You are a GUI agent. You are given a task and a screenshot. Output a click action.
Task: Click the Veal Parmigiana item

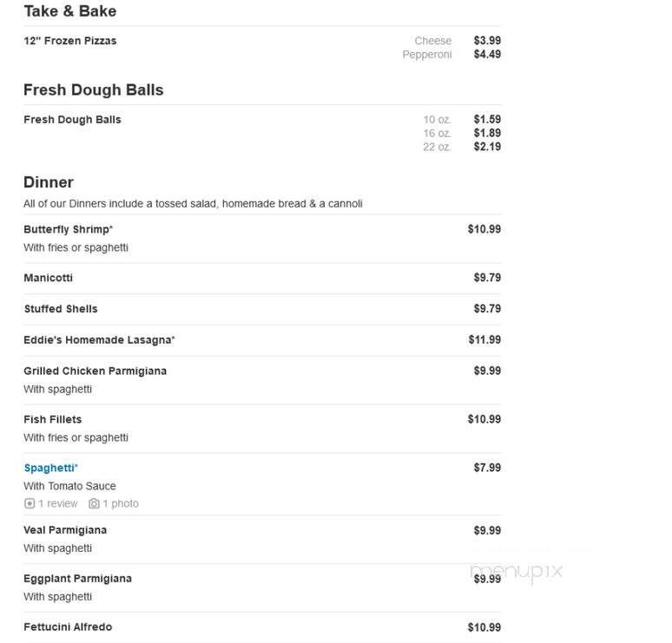(65, 530)
